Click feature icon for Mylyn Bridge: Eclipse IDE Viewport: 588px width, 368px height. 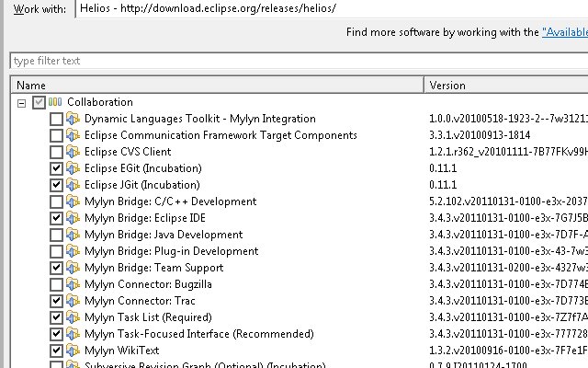pos(73,218)
